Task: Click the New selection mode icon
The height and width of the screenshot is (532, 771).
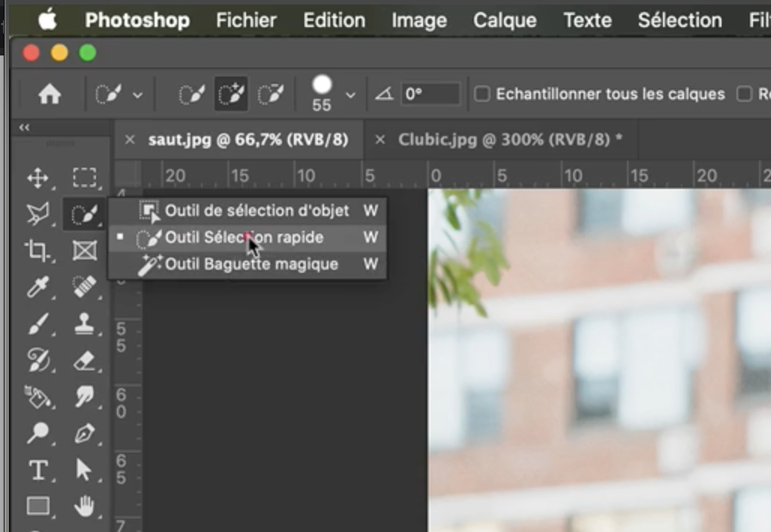Action: pyautogui.click(x=192, y=94)
